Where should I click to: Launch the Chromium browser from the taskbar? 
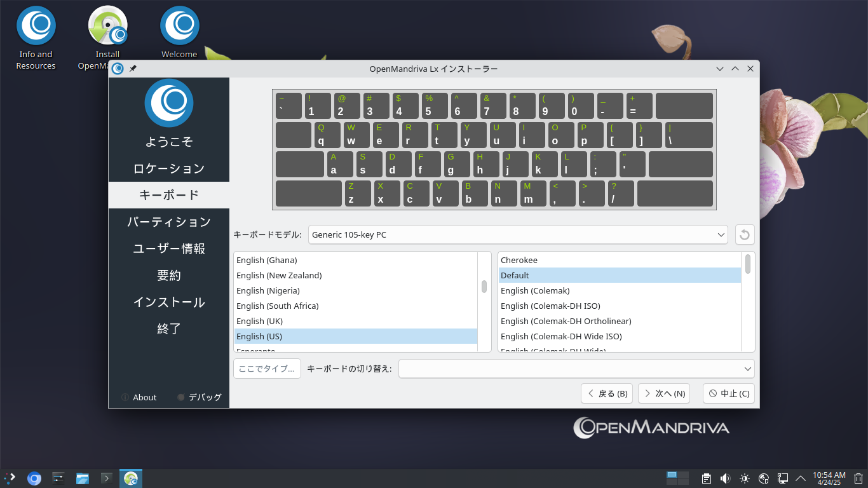tap(34, 478)
